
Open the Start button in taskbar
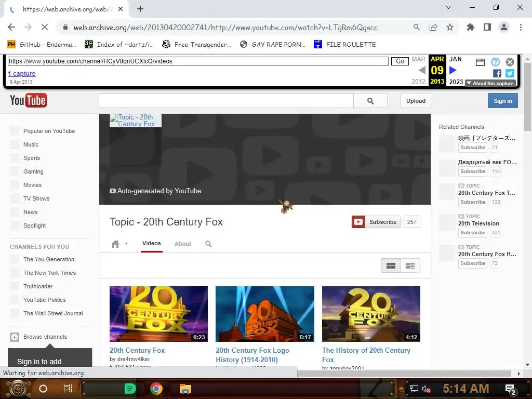17,389
